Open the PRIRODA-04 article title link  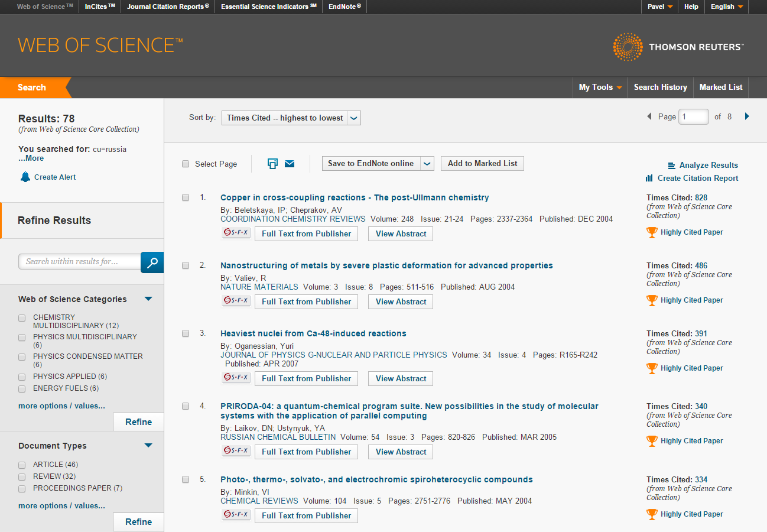pyautogui.click(x=409, y=411)
